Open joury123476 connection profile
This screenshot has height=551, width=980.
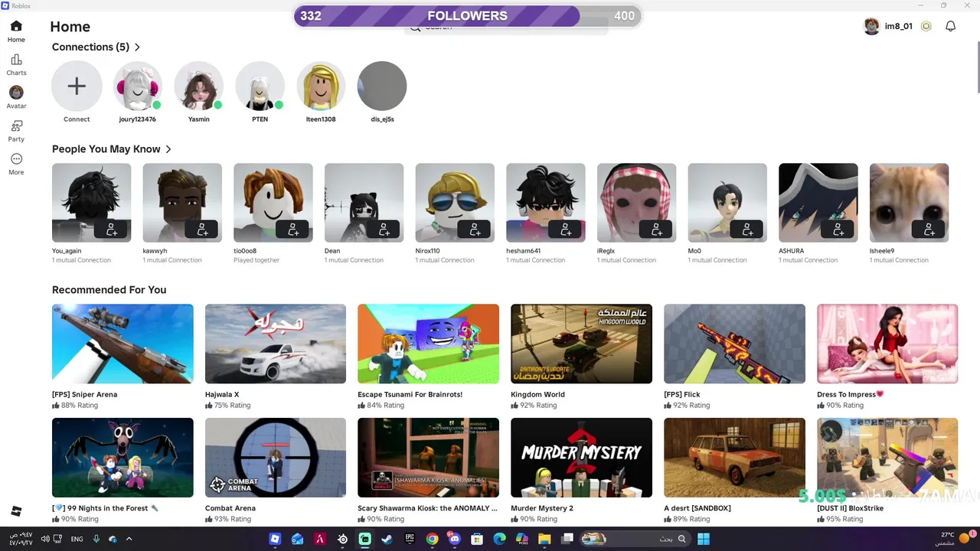138,92
